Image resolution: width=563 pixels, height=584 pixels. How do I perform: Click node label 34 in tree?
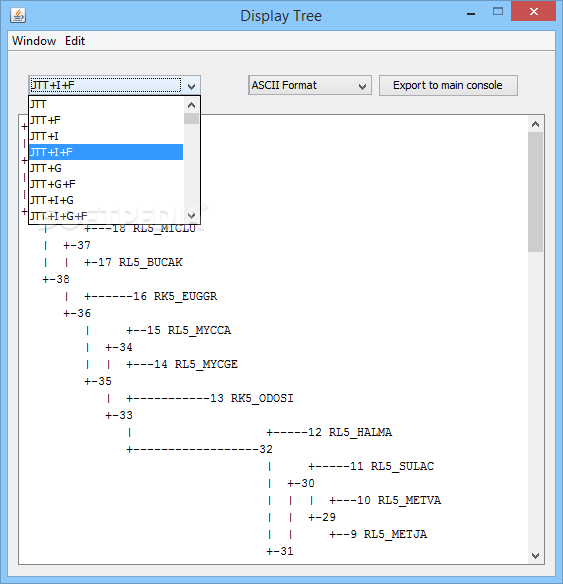pos(126,347)
